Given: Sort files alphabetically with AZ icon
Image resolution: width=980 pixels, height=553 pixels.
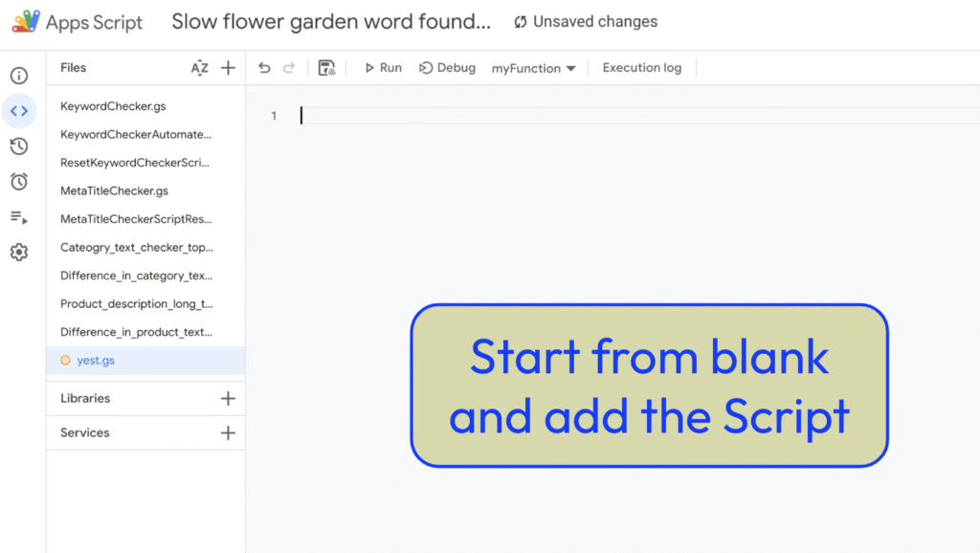Looking at the screenshot, I should pos(199,68).
